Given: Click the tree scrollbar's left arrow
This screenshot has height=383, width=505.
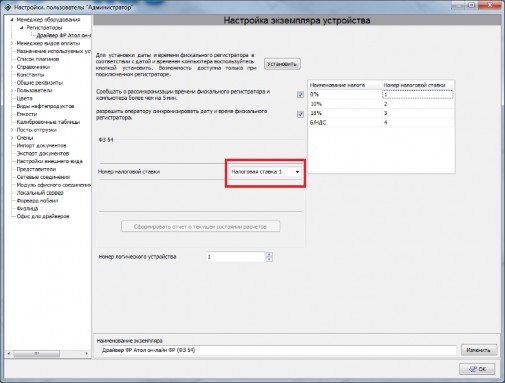Looking at the screenshot, I should click(x=9, y=353).
